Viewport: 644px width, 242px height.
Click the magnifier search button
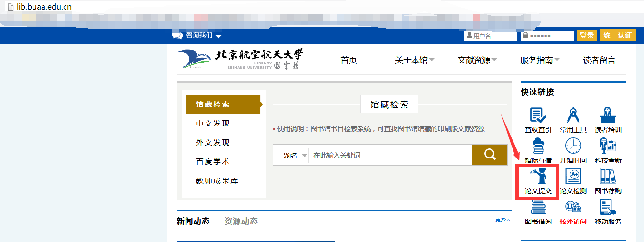point(490,155)
